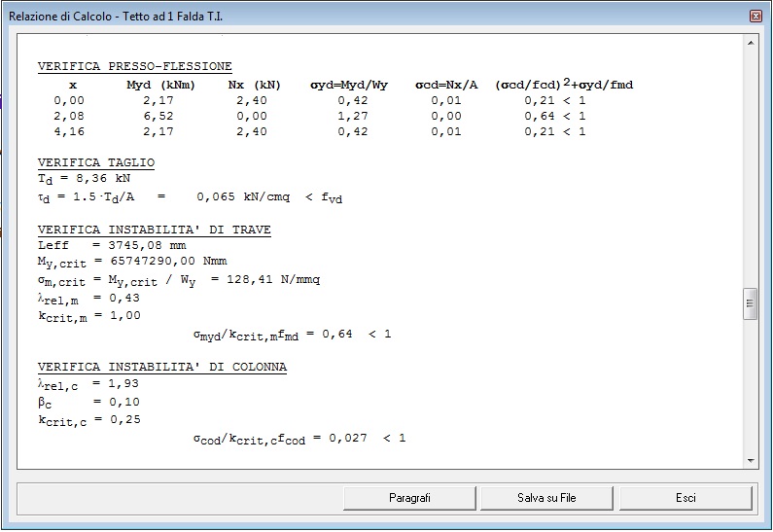
Task: Click the scrollbar down arrow
Action: (x=751, y=461)
